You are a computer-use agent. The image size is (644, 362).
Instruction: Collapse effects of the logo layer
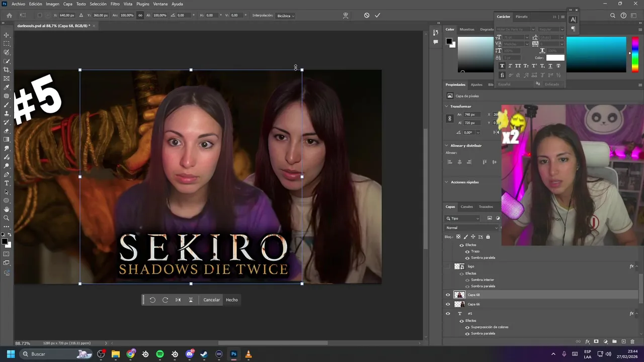[636, 266]
